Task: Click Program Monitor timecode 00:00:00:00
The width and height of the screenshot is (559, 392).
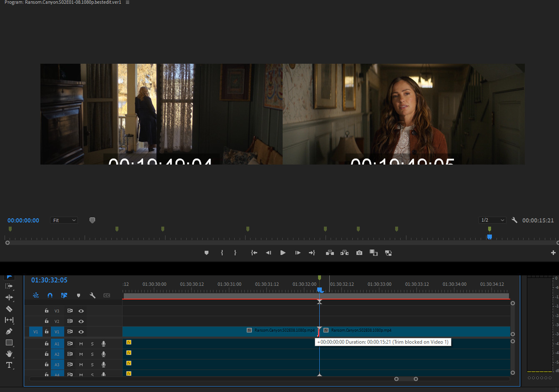Action: [23, 220]
